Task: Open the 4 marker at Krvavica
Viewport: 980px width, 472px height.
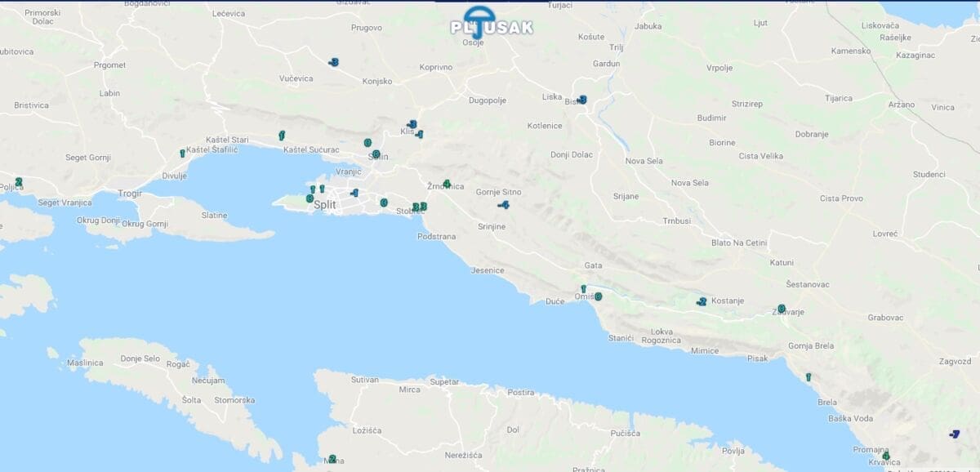Action: [886, 456]
